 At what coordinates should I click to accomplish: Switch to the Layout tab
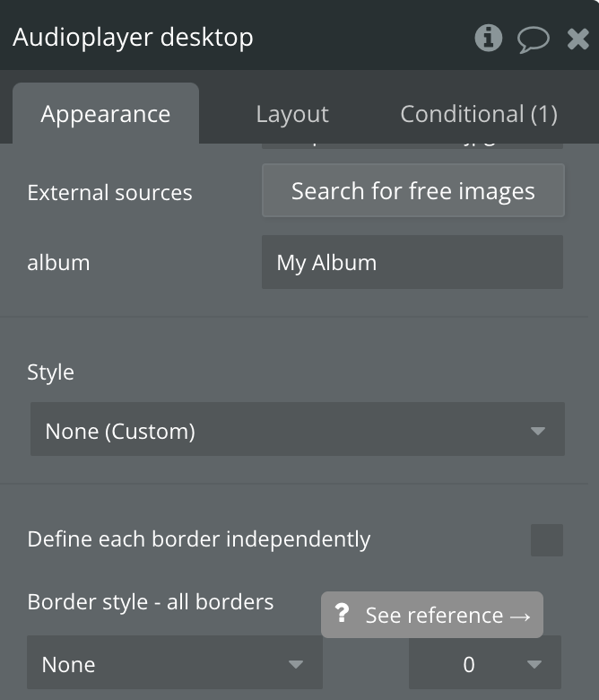pyautogui.click(x=292, y=114)
